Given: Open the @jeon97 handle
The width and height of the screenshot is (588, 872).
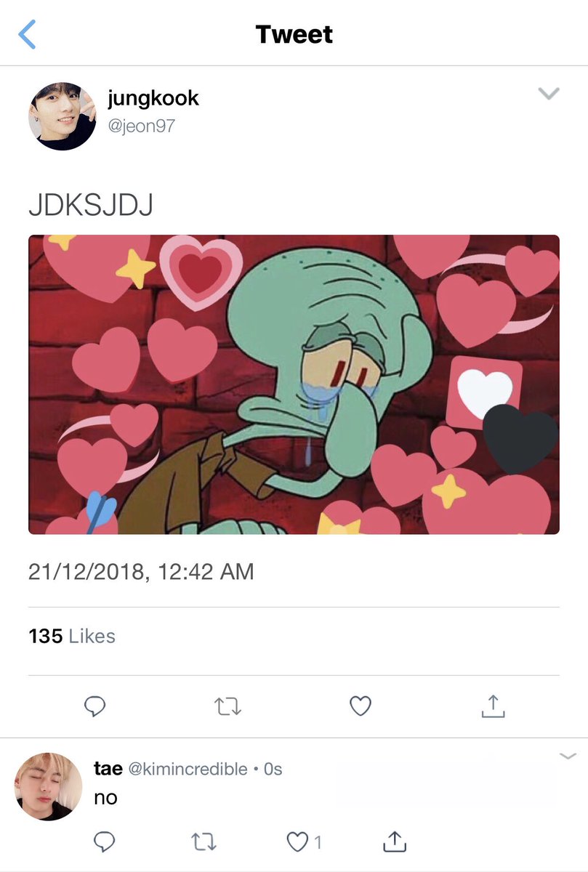Looking at the screenshot, I should click(x=141, y=126).
